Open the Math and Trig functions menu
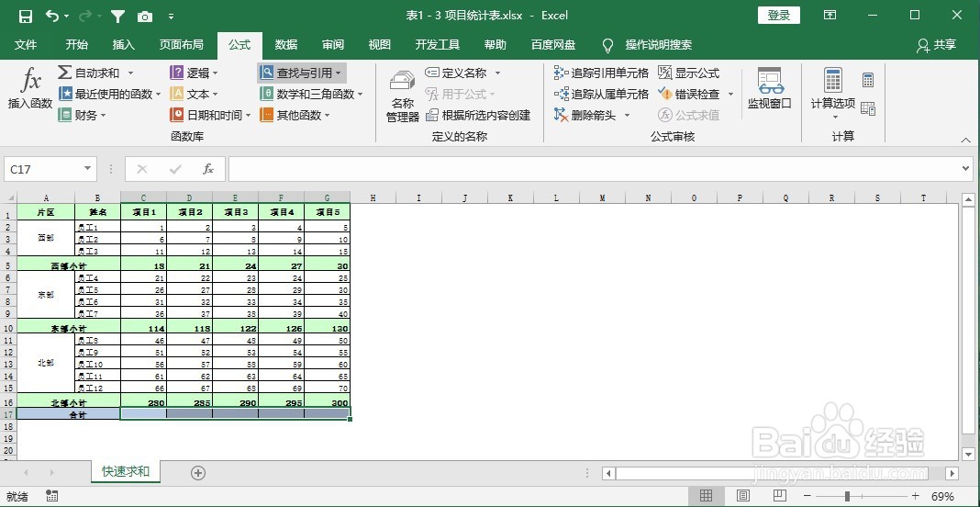Viewport: 980px width, 507px height. [311, 94]
